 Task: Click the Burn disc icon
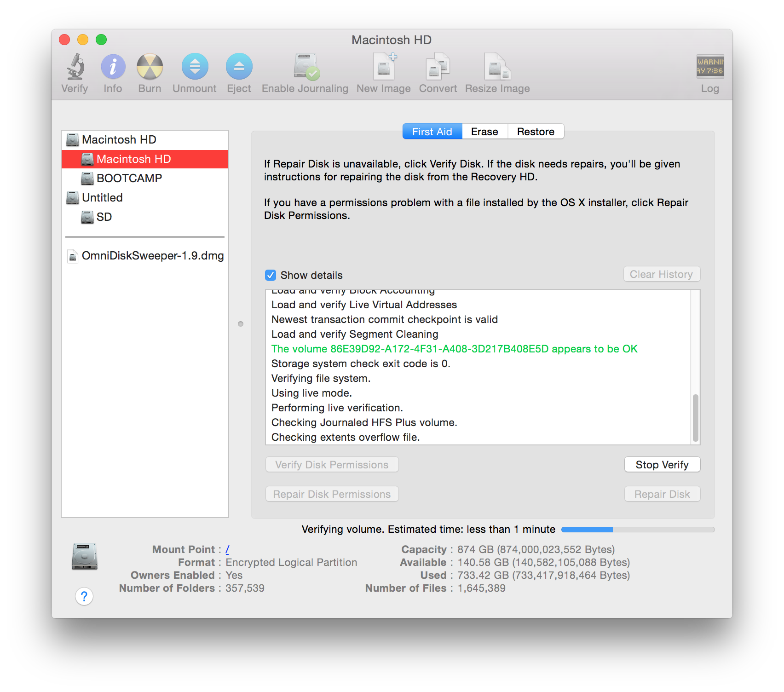point(150,71)
